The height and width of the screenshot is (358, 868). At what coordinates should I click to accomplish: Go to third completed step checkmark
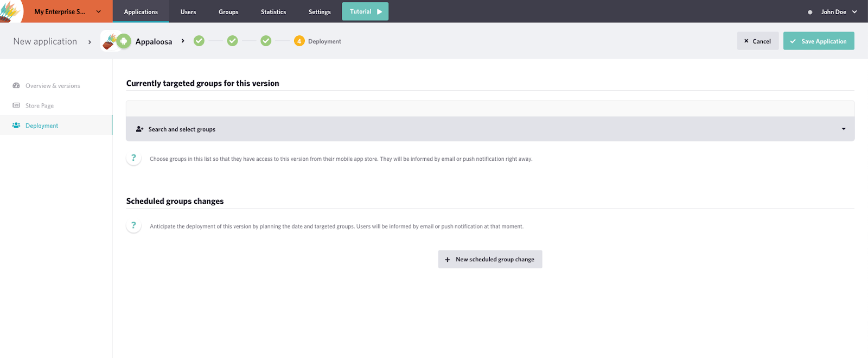coord(266,41)
